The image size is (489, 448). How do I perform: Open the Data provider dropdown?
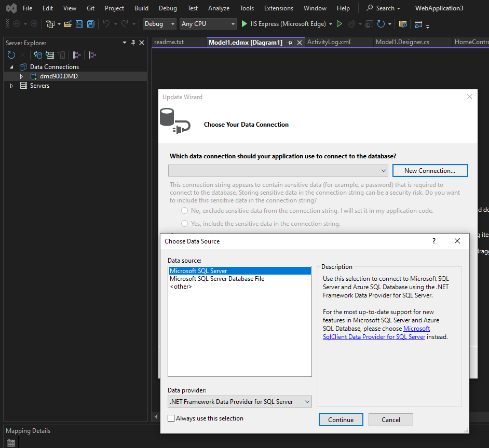tap(239, 402)
